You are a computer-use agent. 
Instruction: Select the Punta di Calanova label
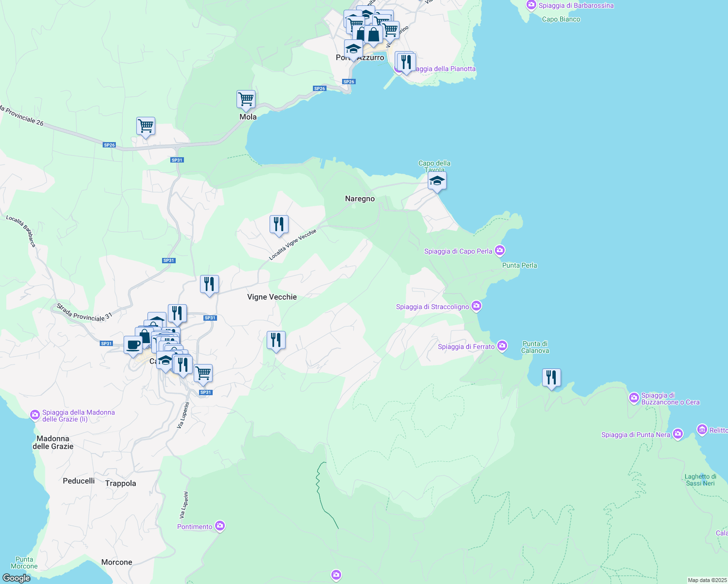535,347
